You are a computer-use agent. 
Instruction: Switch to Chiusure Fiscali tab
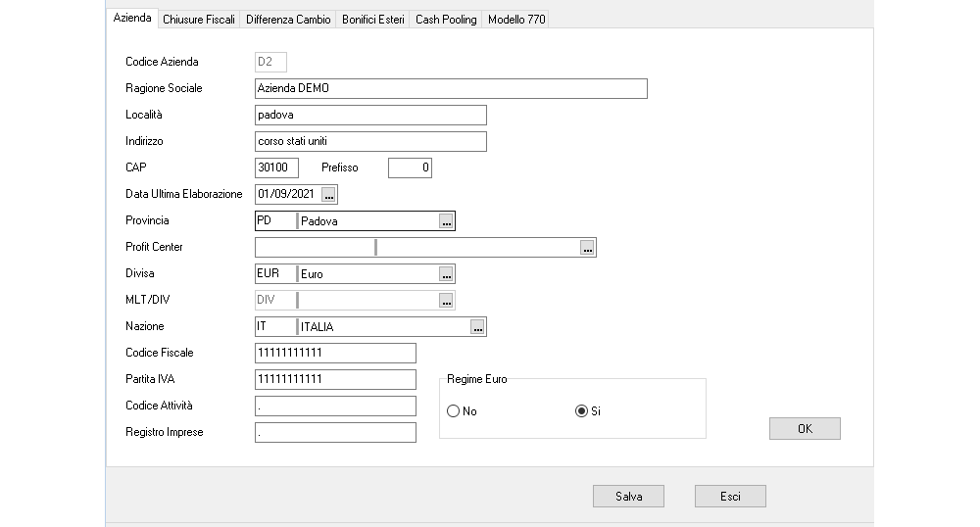click(x=199, y=20)
